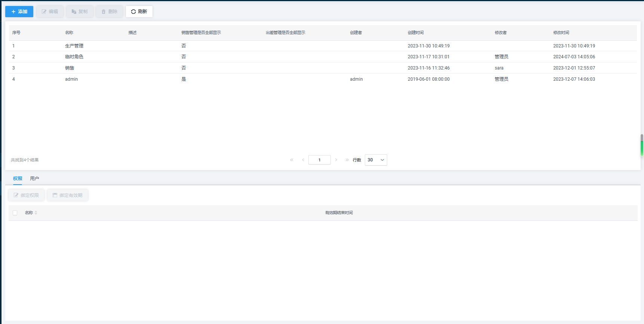Image resolution: width=644 pixels, height=324 pixels.
Task: Select the 权限 tab
Action: [18, 179]
